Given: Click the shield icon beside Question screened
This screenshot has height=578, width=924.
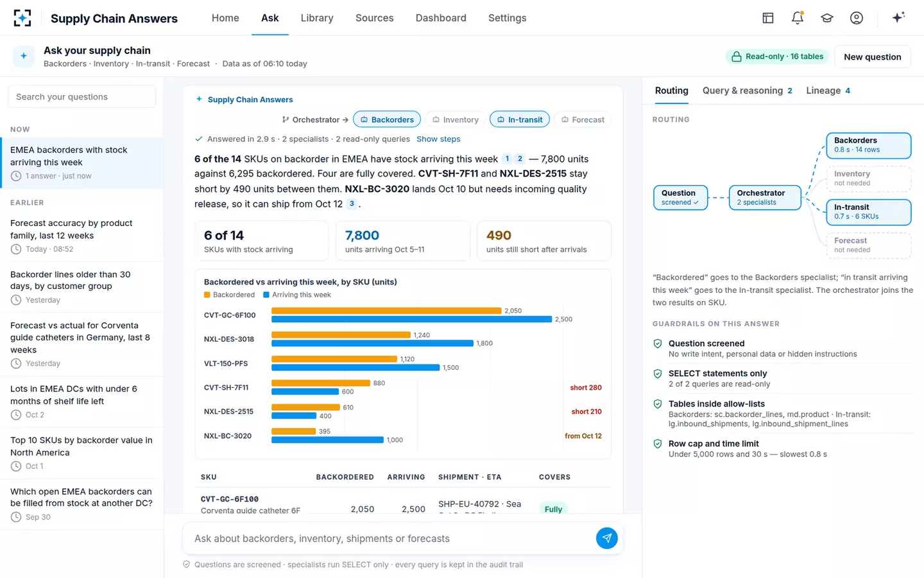Looking at the screenshot, I should (658, 344).
